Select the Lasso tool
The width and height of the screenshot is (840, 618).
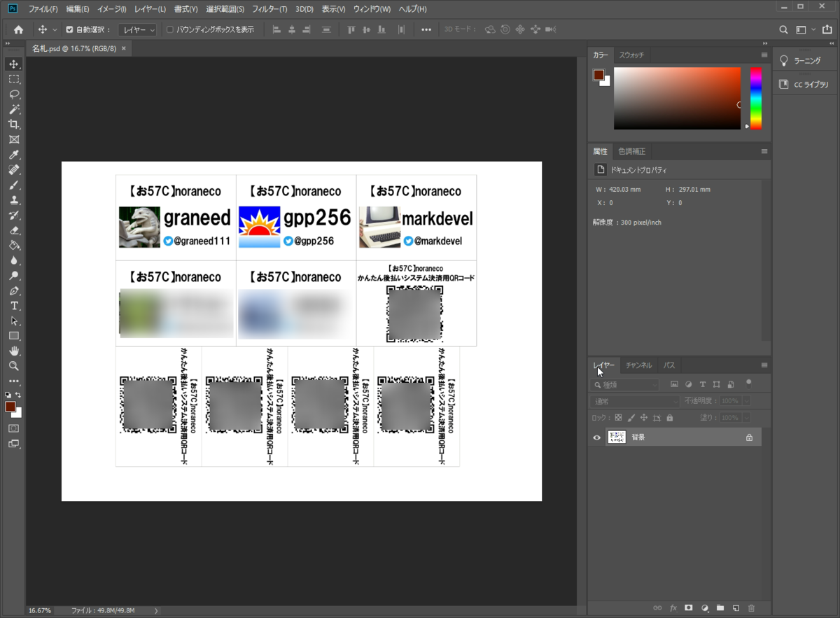coord(14,94)
